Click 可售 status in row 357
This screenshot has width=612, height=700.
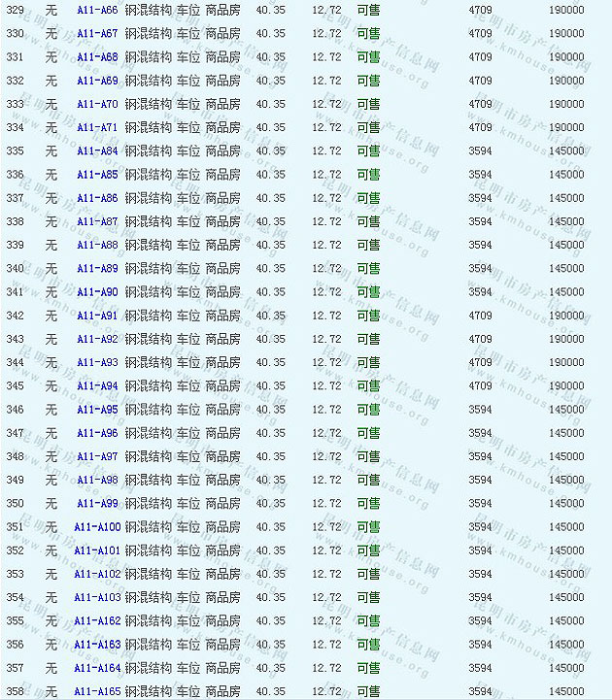(x=368, y=668)
